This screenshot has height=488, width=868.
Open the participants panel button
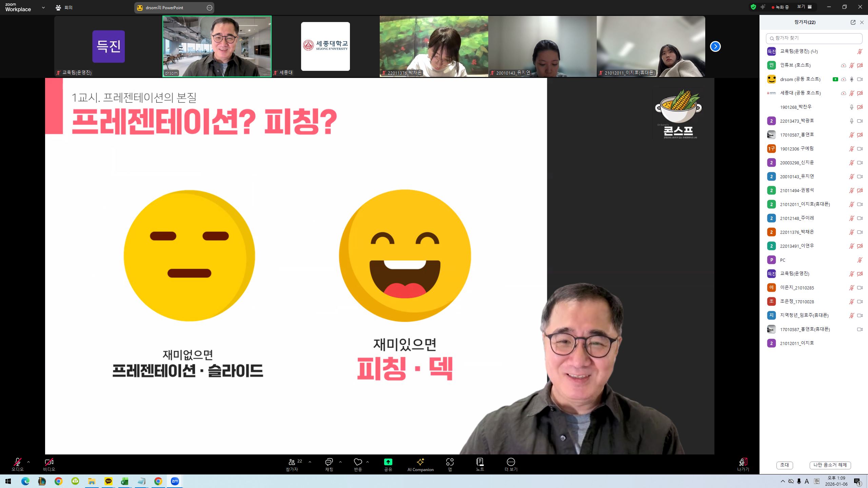(x=292, y=464)
